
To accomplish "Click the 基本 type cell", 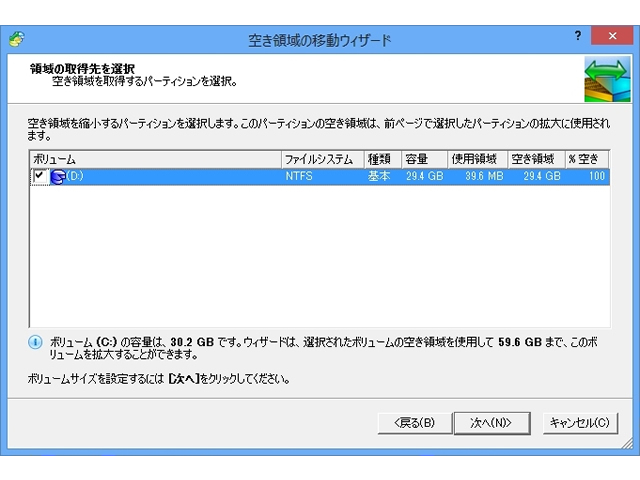I will (x=379, y=176).
